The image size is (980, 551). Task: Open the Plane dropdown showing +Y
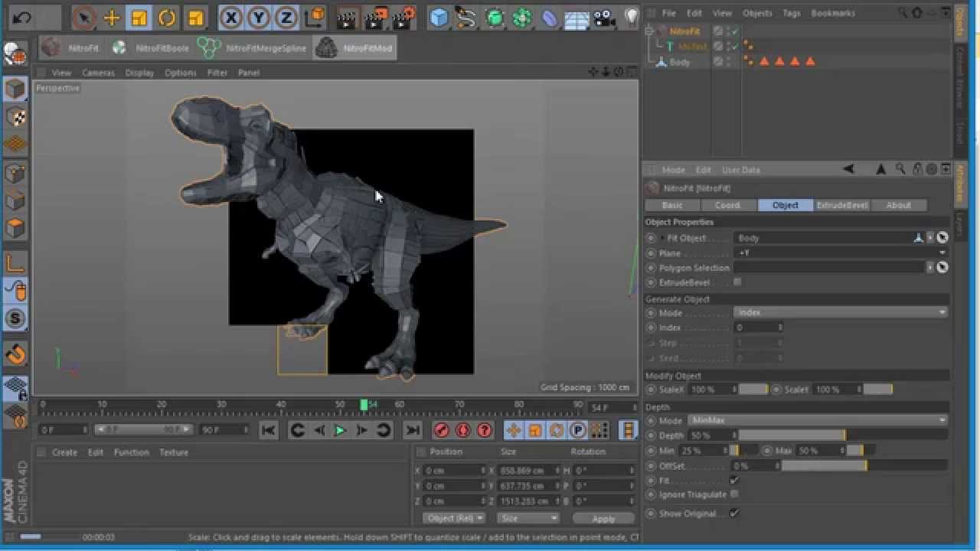(841, 253)
